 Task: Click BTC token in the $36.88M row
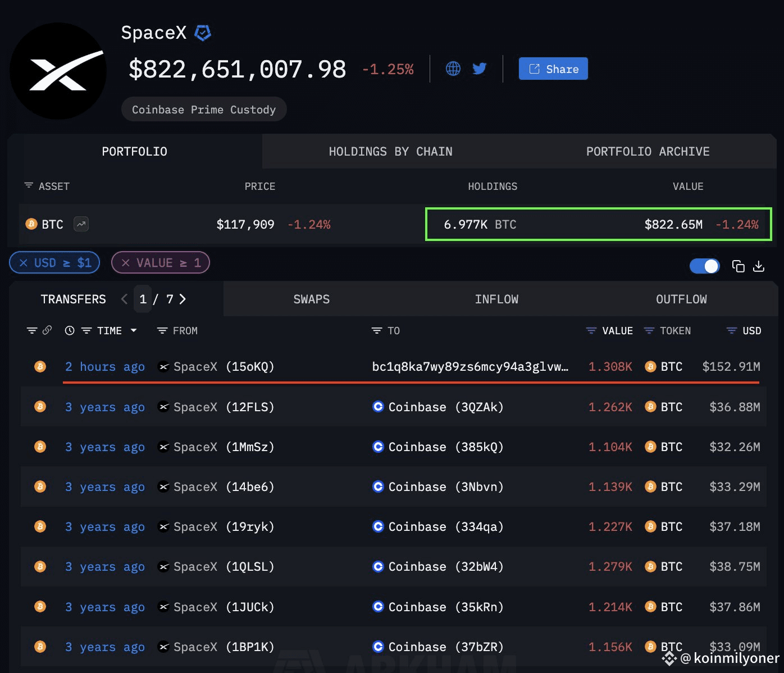tap(664, 407)
